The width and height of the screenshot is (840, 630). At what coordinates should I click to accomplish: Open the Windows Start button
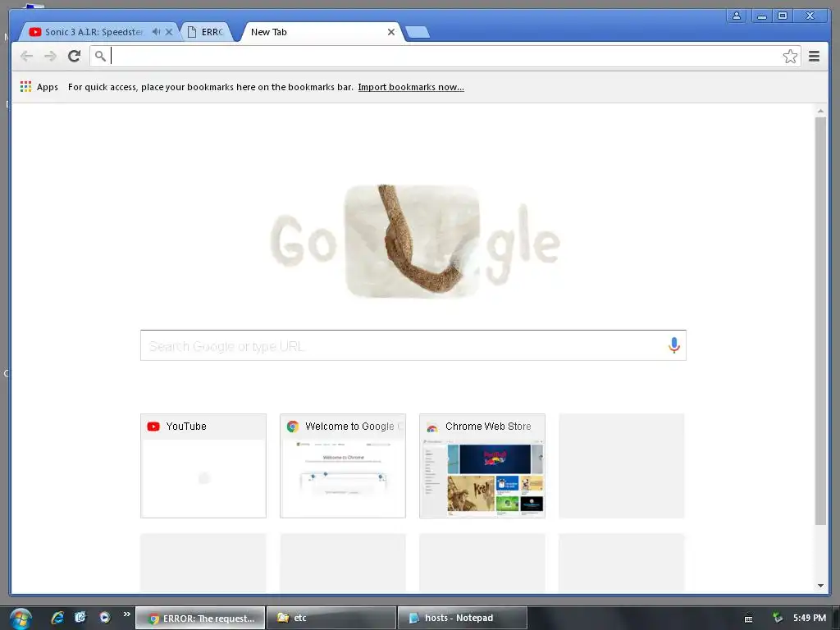[x=21, y=619]
